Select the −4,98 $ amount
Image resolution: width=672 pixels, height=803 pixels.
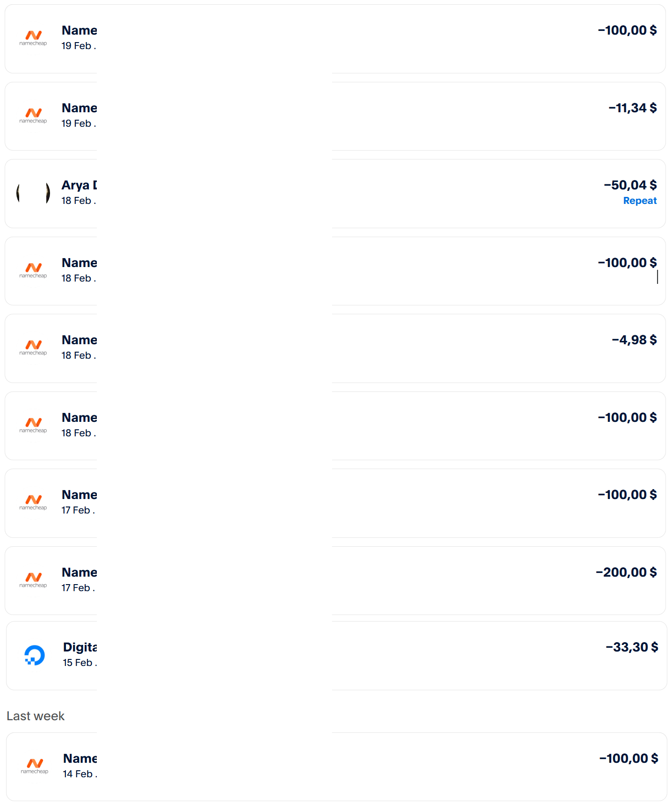[634, 340]
